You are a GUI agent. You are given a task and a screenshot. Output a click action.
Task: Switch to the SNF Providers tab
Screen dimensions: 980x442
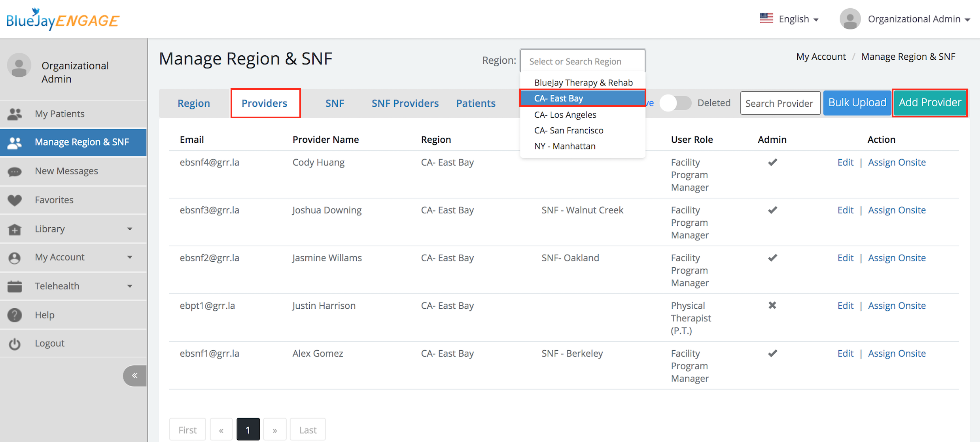coord(405,103)
